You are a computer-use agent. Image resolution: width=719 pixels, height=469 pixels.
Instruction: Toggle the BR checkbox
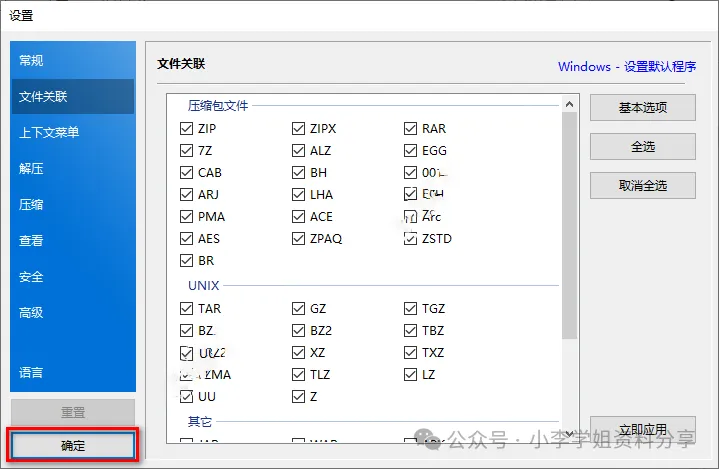[x=186, y=260]
